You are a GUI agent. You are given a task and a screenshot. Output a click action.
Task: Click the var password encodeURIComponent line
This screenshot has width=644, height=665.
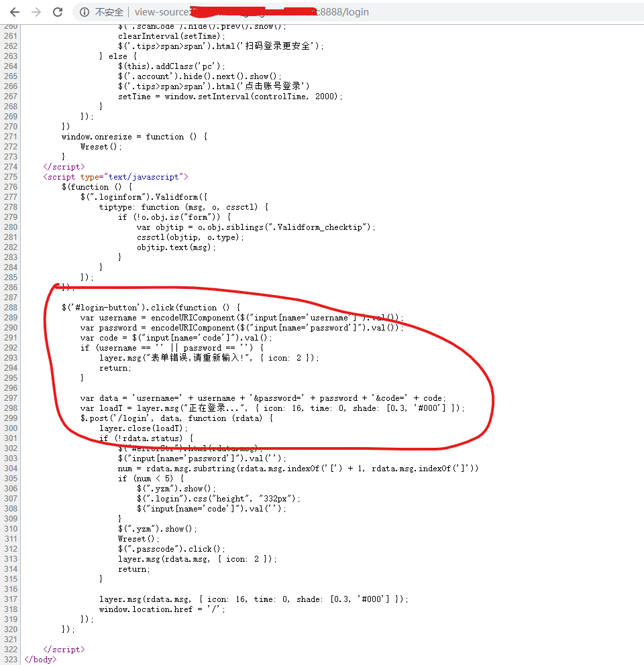tap(241, 328)
